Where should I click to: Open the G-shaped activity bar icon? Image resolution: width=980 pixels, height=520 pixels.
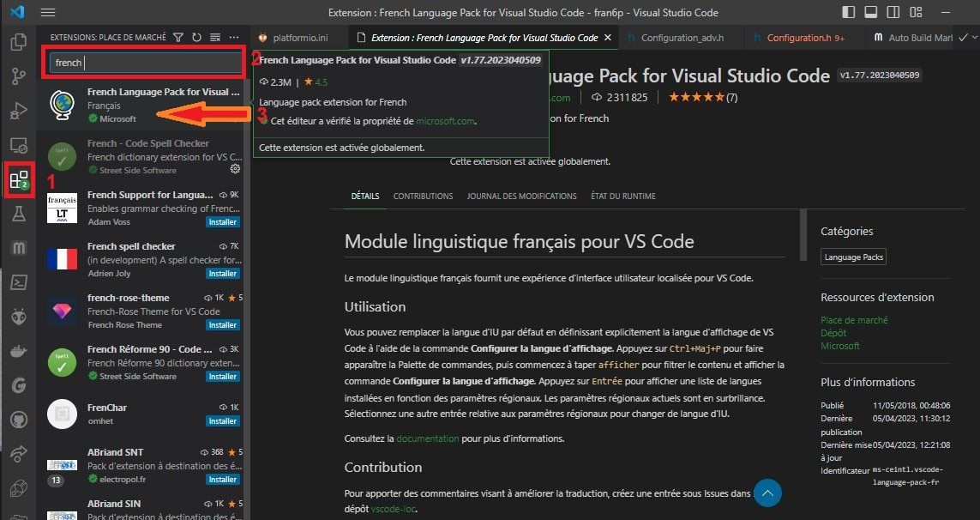pos(19,384)
